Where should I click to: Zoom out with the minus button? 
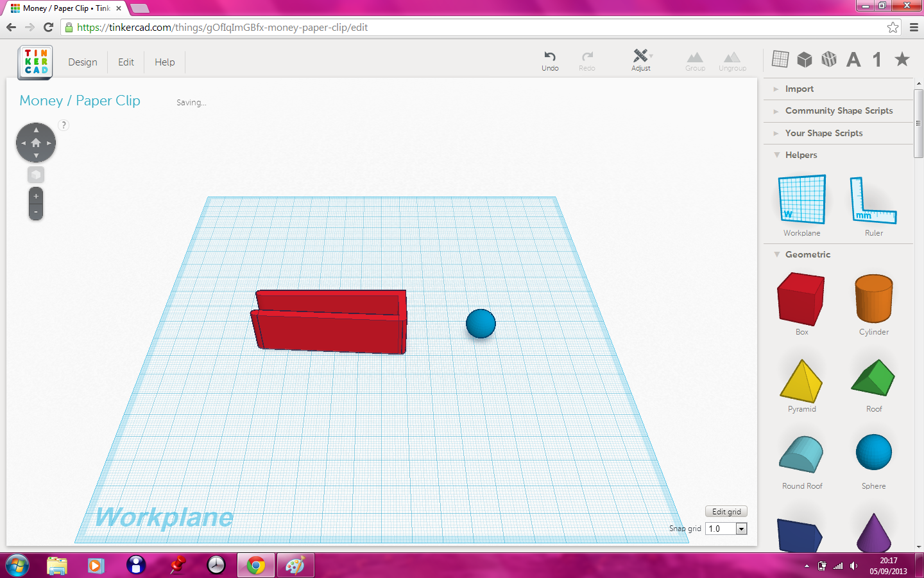click(36, 212)
